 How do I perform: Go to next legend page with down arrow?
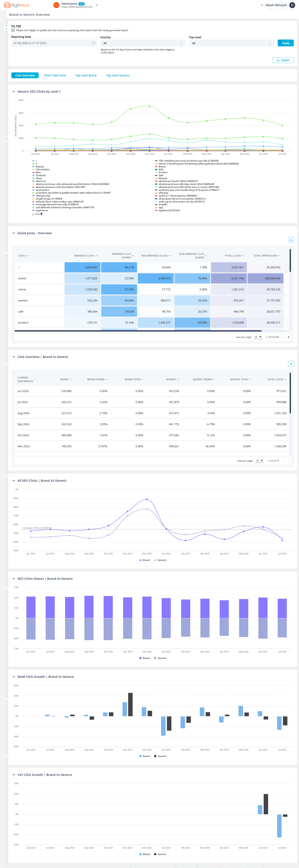pyautogui.click(x=41, y=214)
